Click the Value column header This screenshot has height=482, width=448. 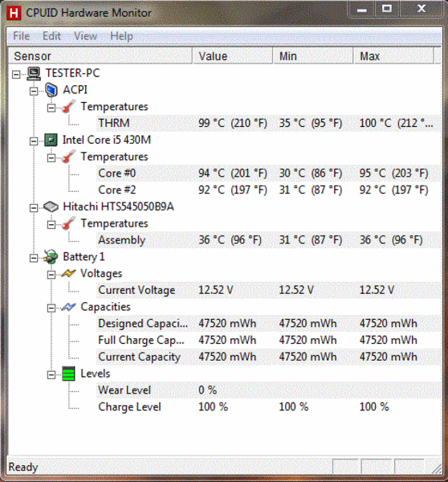pos(233,56)
